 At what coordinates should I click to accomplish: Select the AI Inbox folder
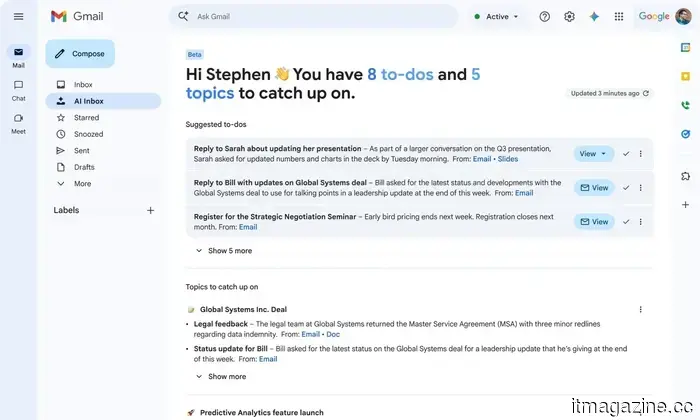point(103,101)
